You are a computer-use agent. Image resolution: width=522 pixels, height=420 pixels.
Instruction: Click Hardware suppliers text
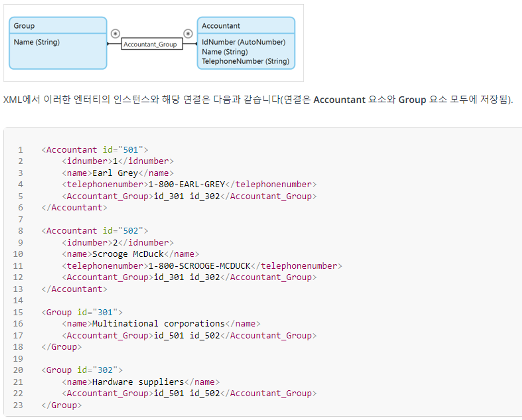[138, 382]
